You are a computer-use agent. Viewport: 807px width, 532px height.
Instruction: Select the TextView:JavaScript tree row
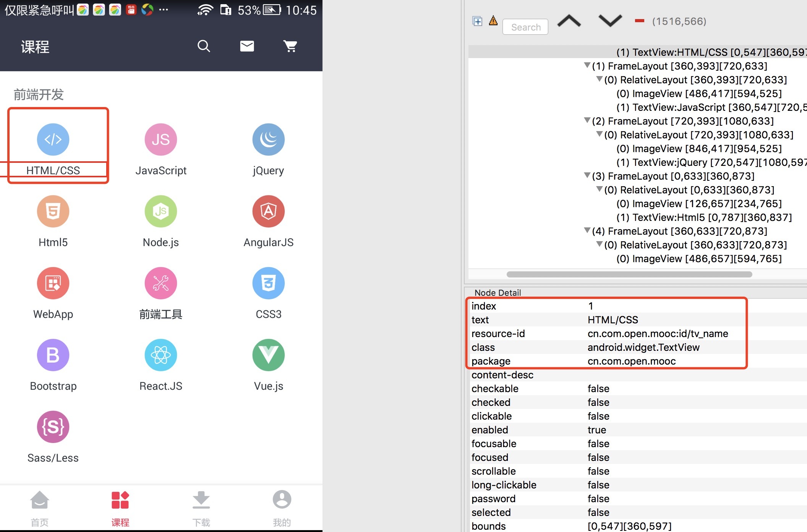pyautogui.click(x=638, y=107)
